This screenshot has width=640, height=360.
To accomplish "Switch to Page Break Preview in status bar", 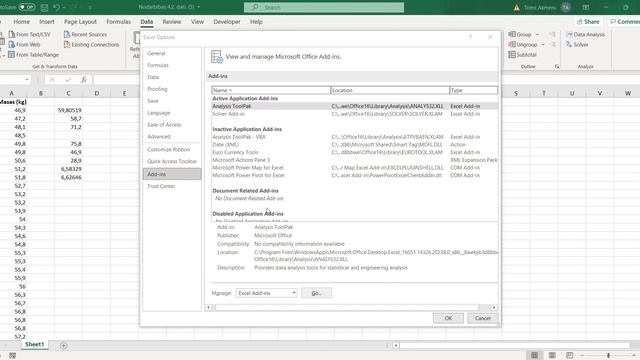I will tap(569, 356).
